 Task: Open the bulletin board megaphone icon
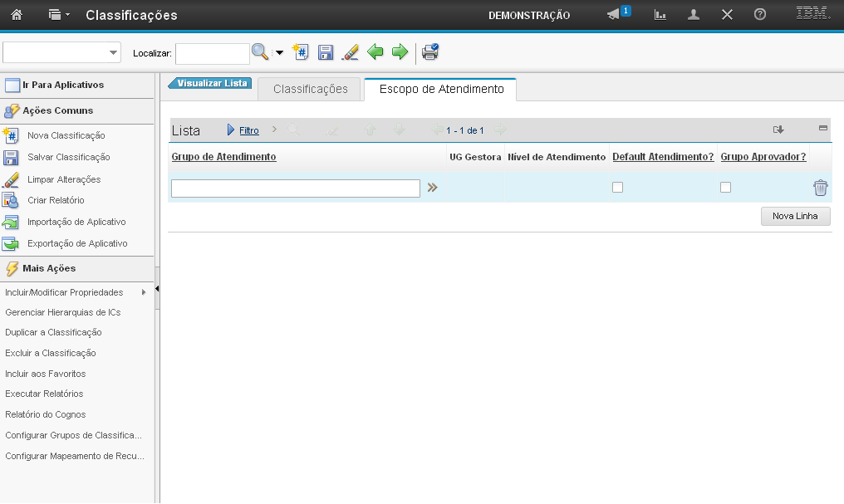point(614,15)
